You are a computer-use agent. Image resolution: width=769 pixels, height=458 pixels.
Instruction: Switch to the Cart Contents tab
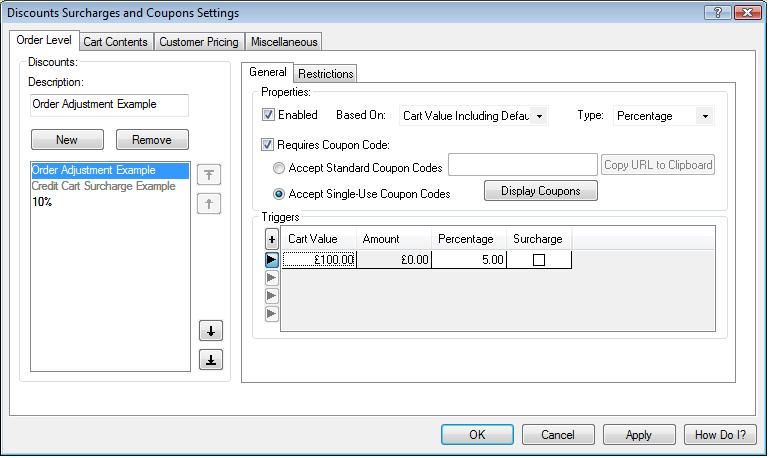pyautogui.click(x=115, y=42)
